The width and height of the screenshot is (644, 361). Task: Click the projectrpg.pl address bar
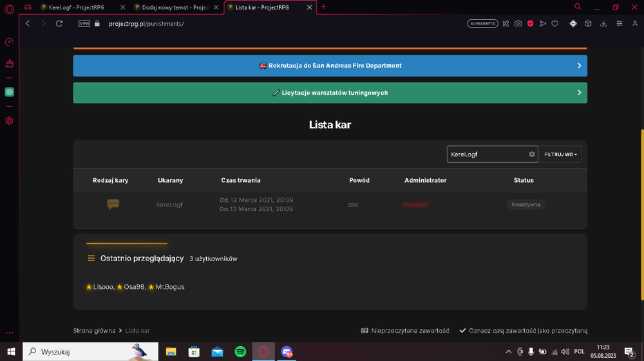146,24
